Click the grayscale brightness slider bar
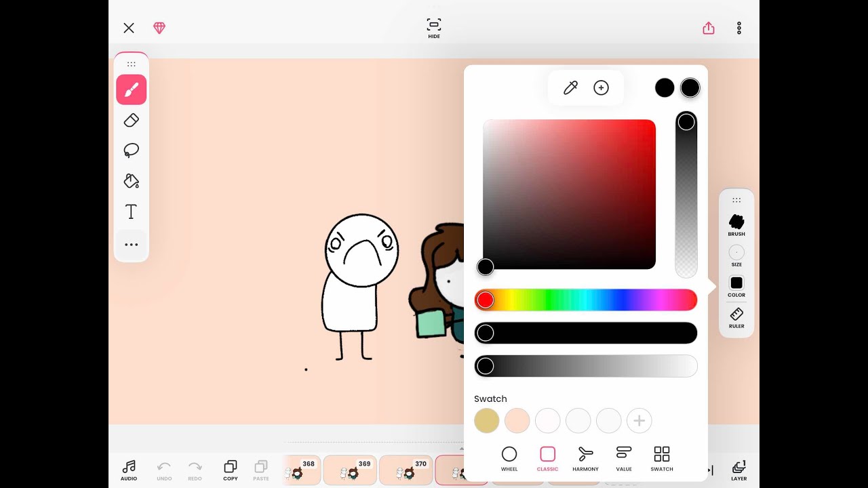This screenshot has height=488, width=868. 586,366
